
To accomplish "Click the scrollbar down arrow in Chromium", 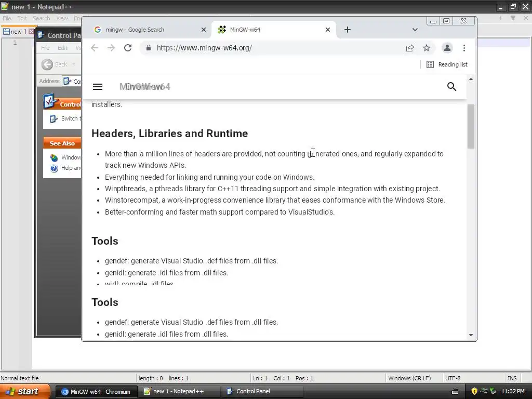I will point(471,335).
